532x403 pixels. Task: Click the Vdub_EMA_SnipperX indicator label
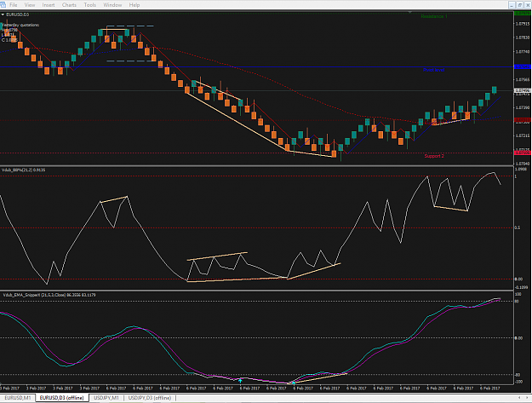tap(49, 295)
